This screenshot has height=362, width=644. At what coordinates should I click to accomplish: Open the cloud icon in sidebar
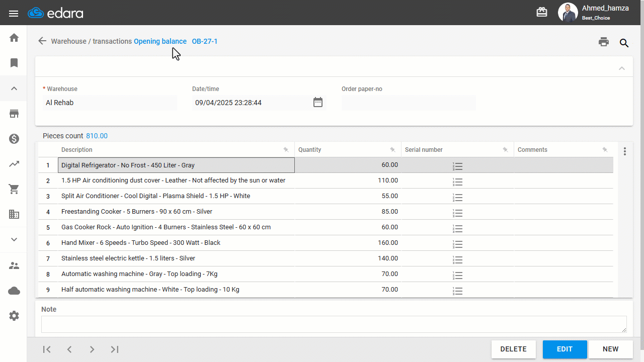pos(14,291)
